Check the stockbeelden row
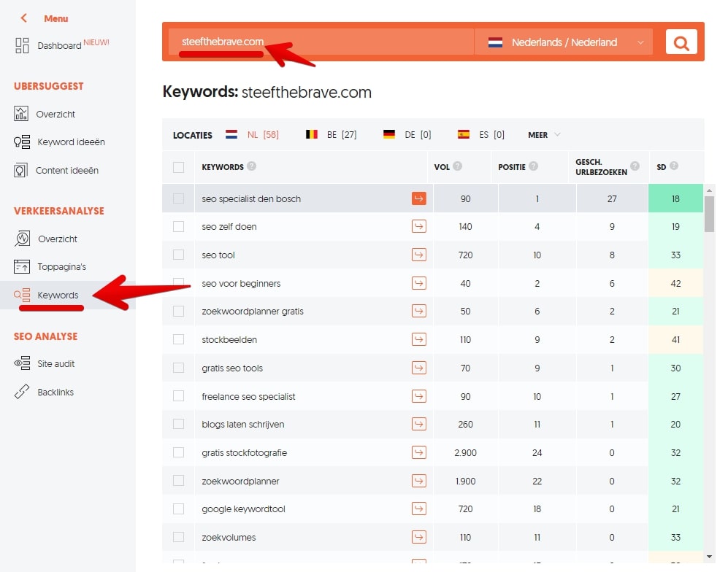 click(x=178, y=339)
